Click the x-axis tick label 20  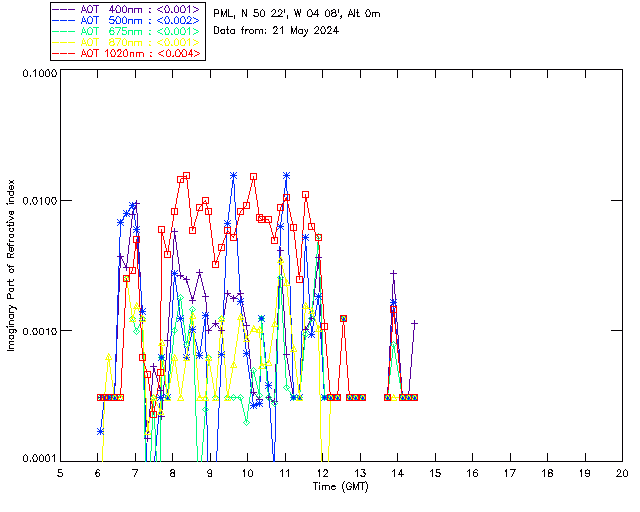(x=622, y=473)
